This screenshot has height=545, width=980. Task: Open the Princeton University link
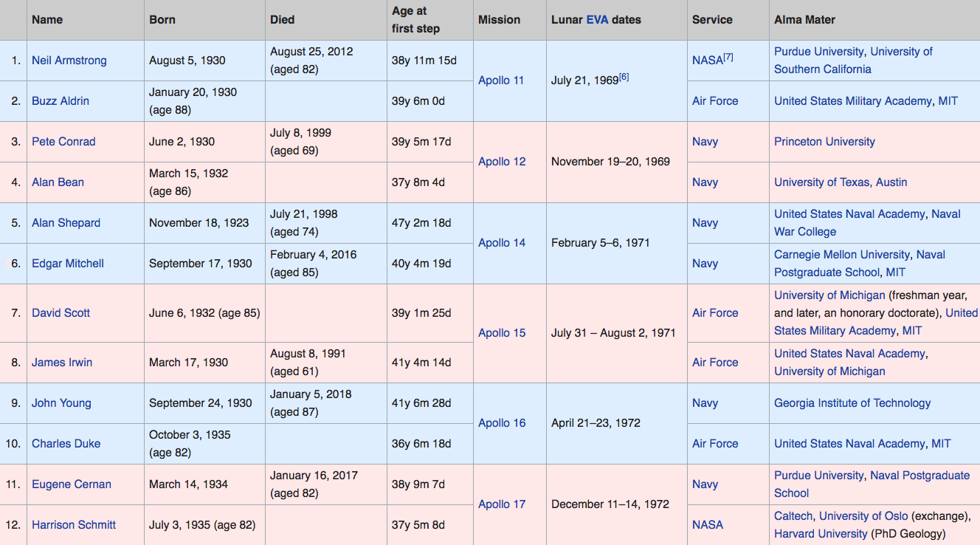click(x=824, y=142)
